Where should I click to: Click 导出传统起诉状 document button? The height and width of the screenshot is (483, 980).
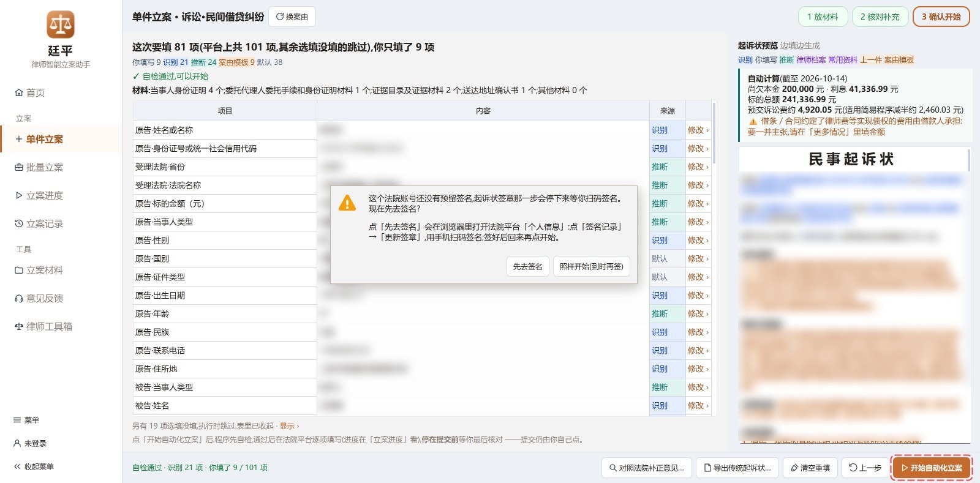[737, 468]
